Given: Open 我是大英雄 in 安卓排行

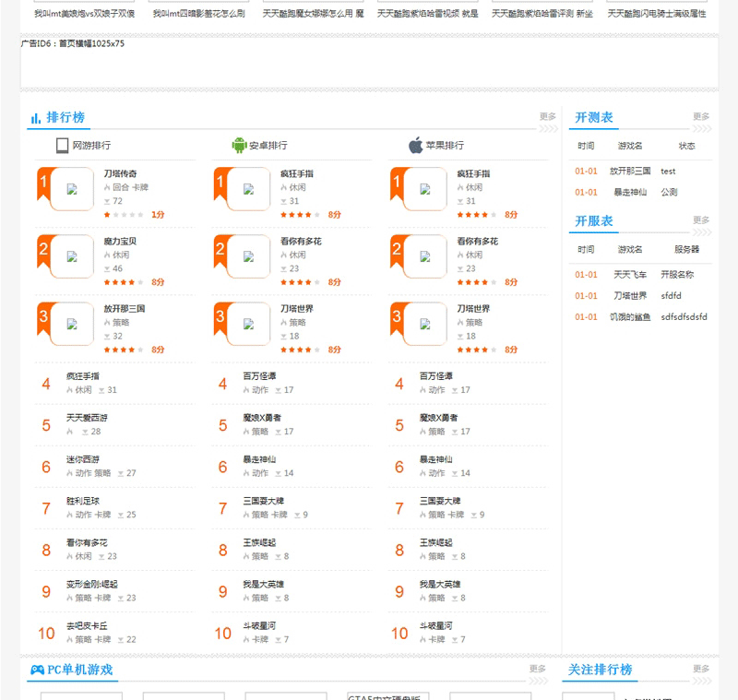Looking at the screenshot, I should [x=264, y=585].
